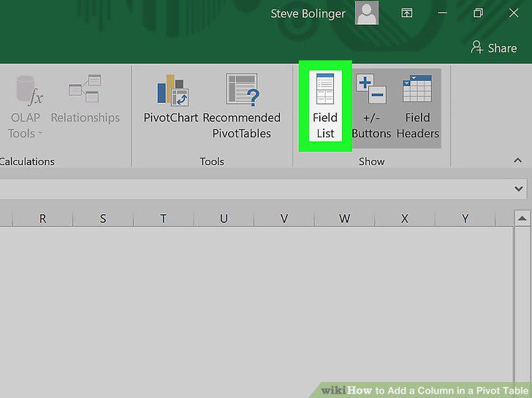Select column V header
The image size is (532, 398).
click(x=284, y=218)
